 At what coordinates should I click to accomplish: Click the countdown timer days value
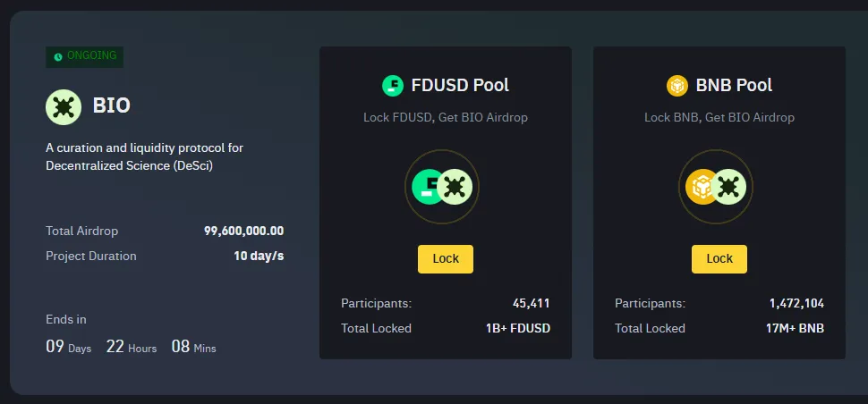55,346
